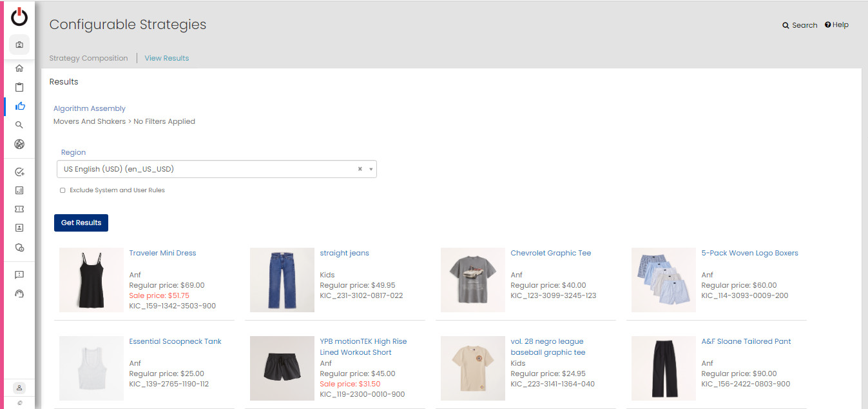Click the Regular price: $90.00 text

pyautogui.click(x=739, y=374)
